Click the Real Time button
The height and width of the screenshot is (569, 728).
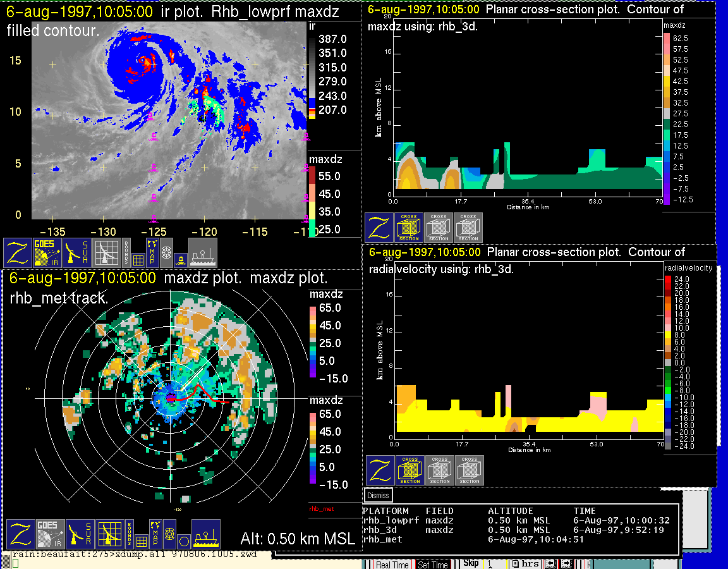click(392, 565)
